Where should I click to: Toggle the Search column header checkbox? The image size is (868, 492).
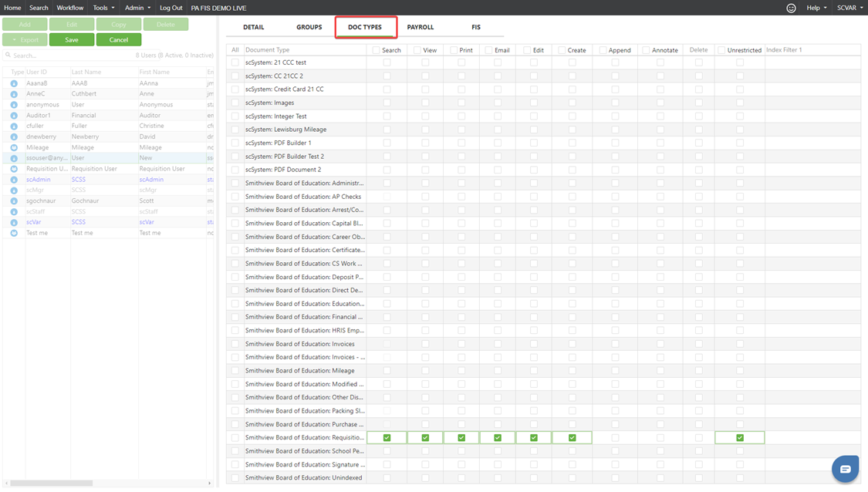pos(376,50)
